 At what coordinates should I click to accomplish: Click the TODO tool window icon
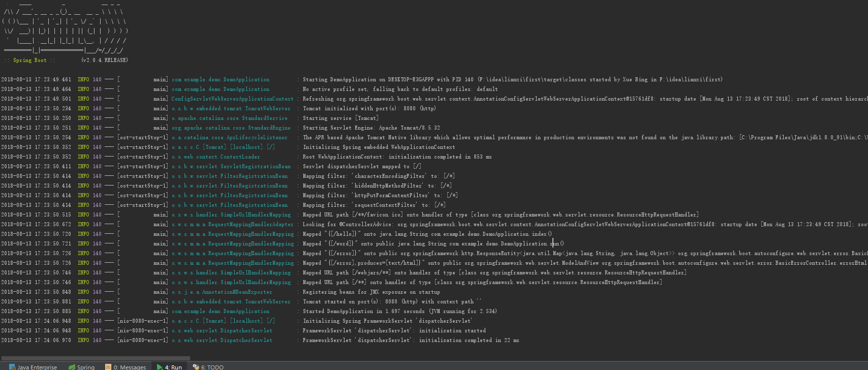pos(196,367)
